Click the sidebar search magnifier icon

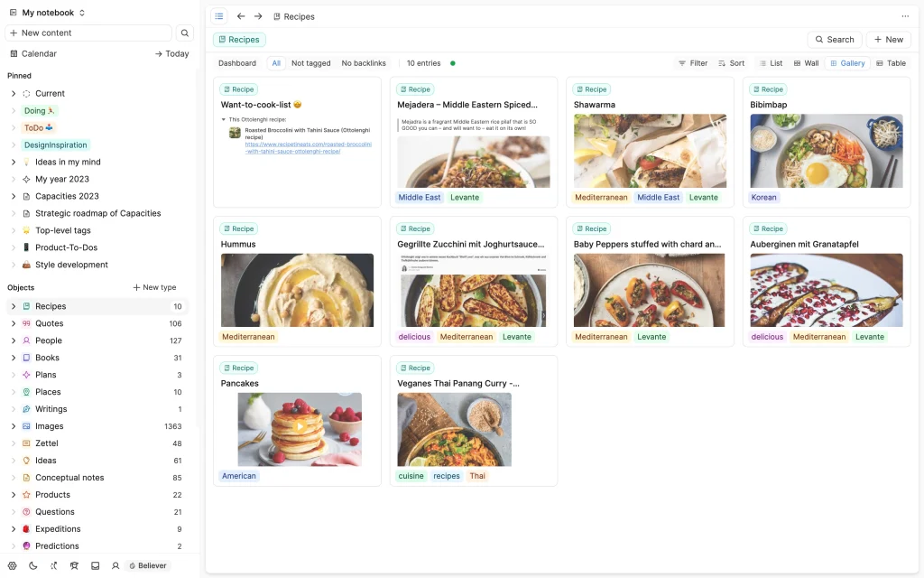tap(184, 33)
